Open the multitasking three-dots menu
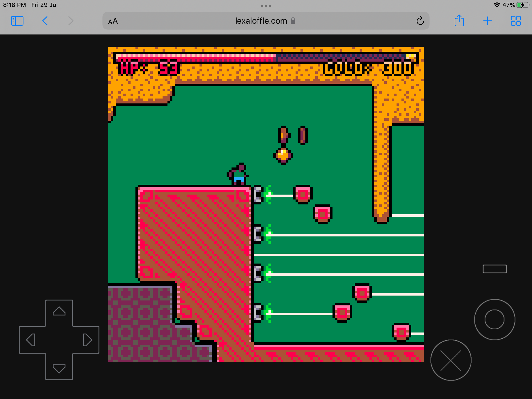This screenshot has width=532, height=399. 266,6
